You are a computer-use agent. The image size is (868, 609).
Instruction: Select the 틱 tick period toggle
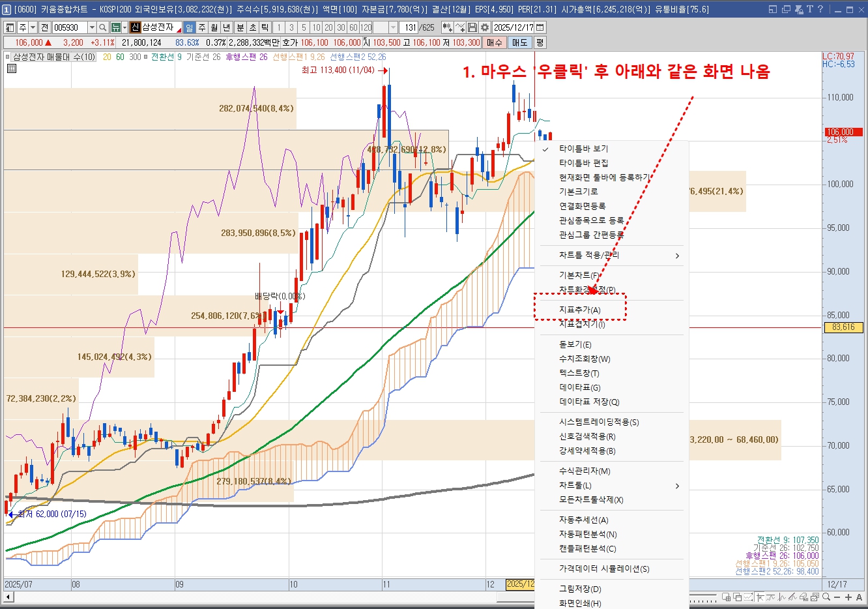265,27
